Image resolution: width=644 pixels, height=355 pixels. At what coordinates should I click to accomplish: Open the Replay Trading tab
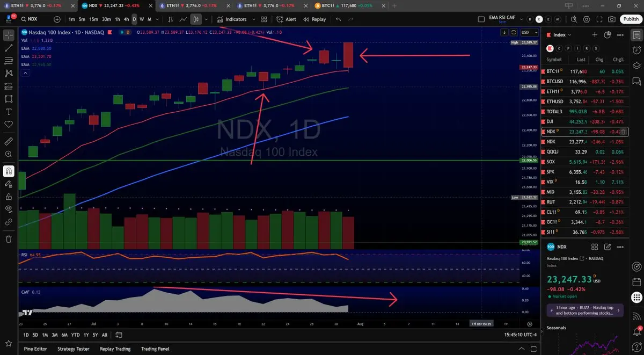pos(115,349)
